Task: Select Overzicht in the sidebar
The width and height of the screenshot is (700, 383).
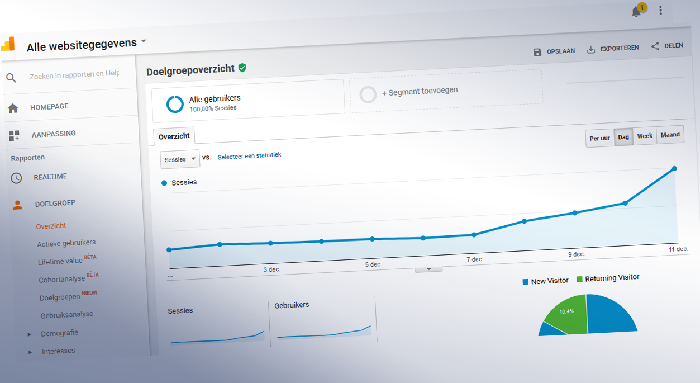Action: click(51, 226)
